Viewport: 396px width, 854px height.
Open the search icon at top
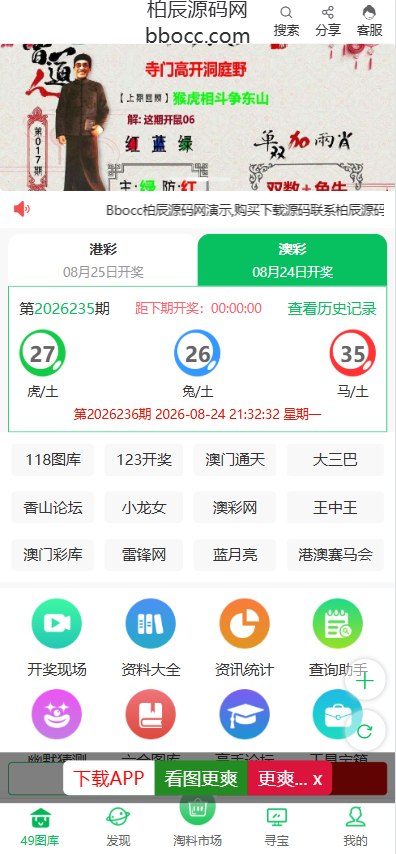click(x=286, y=13)
